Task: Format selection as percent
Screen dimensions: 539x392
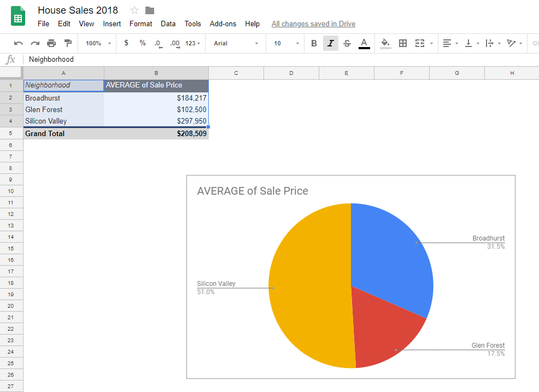Action: [142, 43]
